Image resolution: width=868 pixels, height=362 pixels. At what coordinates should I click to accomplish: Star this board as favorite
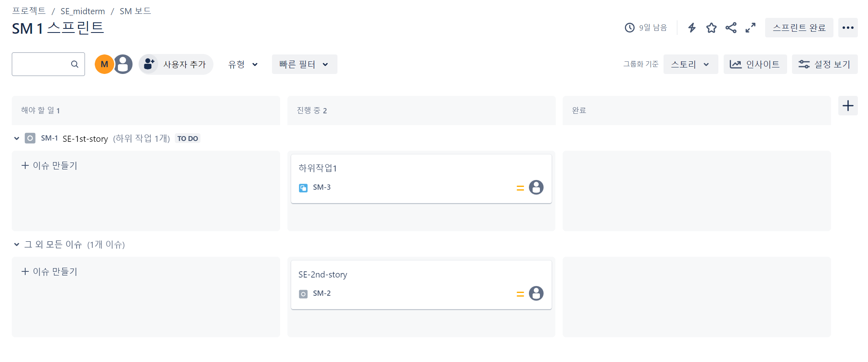pos(711,28)
